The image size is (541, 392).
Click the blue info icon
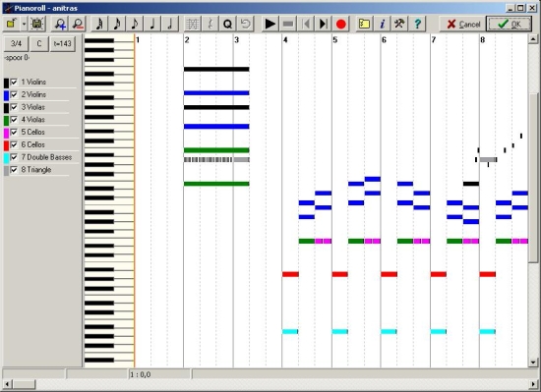382,24
